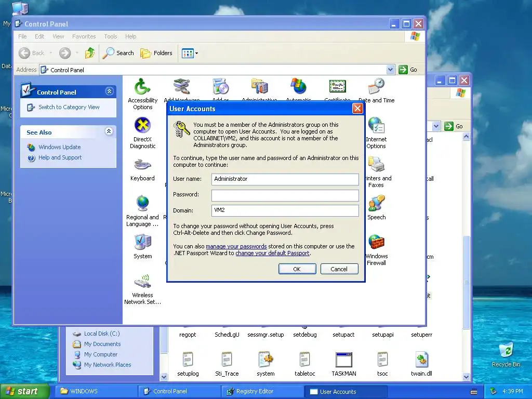Click change your default Passport link
The width and height of the screenshot is (532, 399).
[x=272, y=253]
